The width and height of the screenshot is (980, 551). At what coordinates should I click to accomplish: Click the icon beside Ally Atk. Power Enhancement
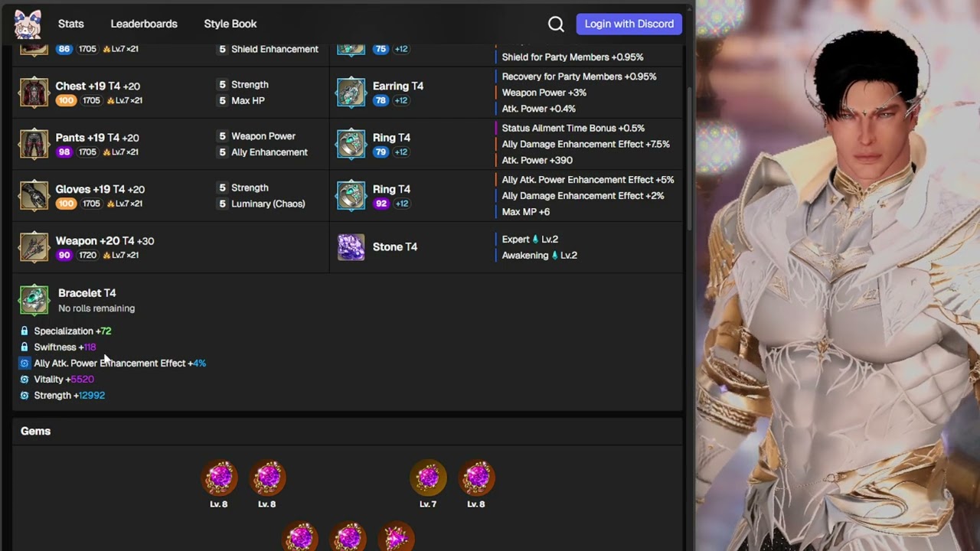tap(24, 364)
